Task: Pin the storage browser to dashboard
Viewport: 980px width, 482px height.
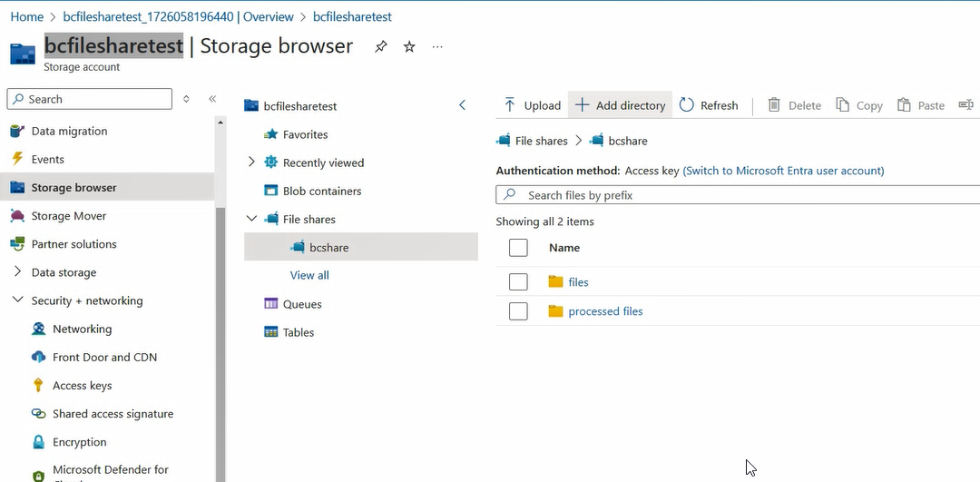Action: coord(381,46)
